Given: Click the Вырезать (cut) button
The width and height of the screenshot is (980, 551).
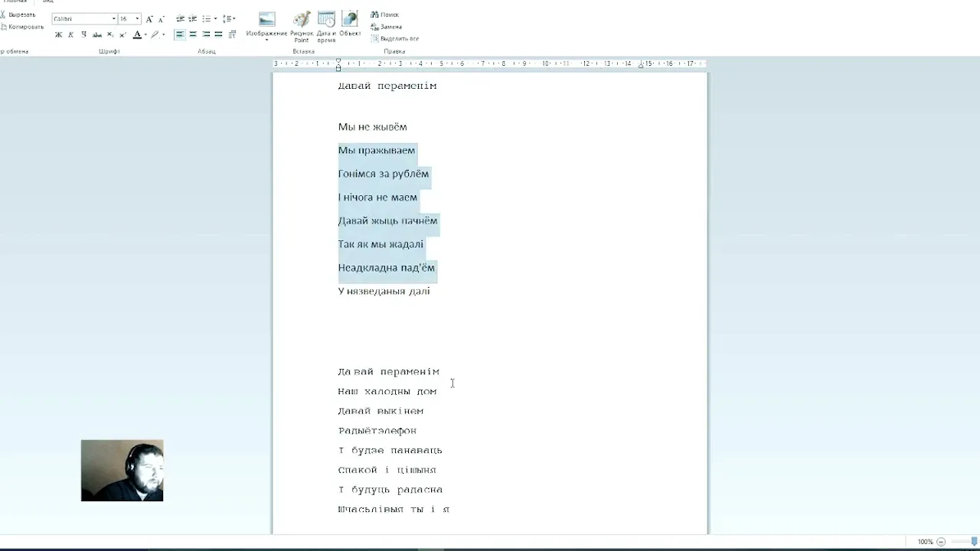Looking at the screenshot, I should click(18, 15).
